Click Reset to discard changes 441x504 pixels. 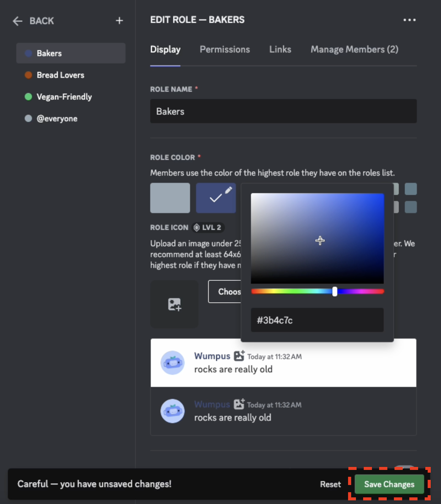click(330, 484)
